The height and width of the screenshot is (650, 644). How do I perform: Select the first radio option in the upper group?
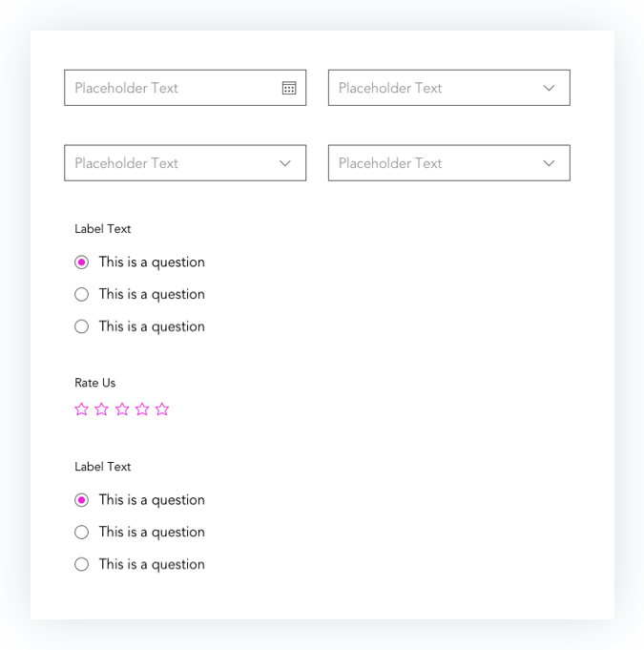[82, 262]
